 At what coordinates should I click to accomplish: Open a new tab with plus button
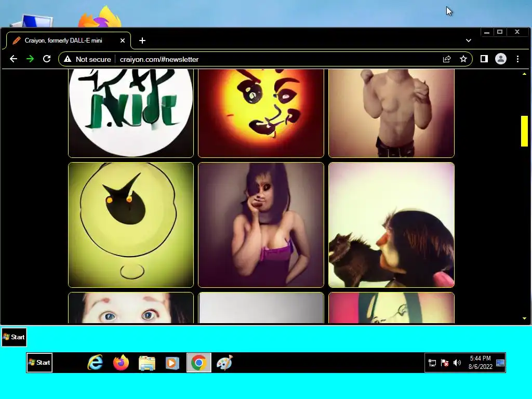[x=142, y=41]
